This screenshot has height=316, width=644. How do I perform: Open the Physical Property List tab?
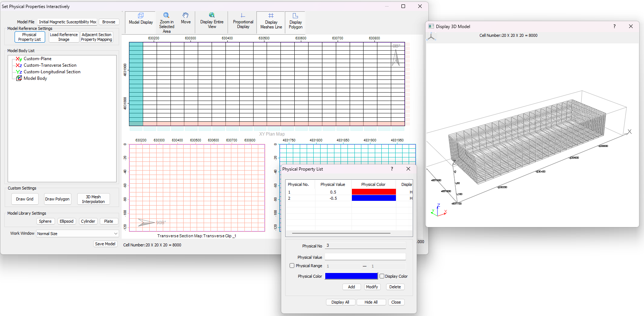coord(30,37)
